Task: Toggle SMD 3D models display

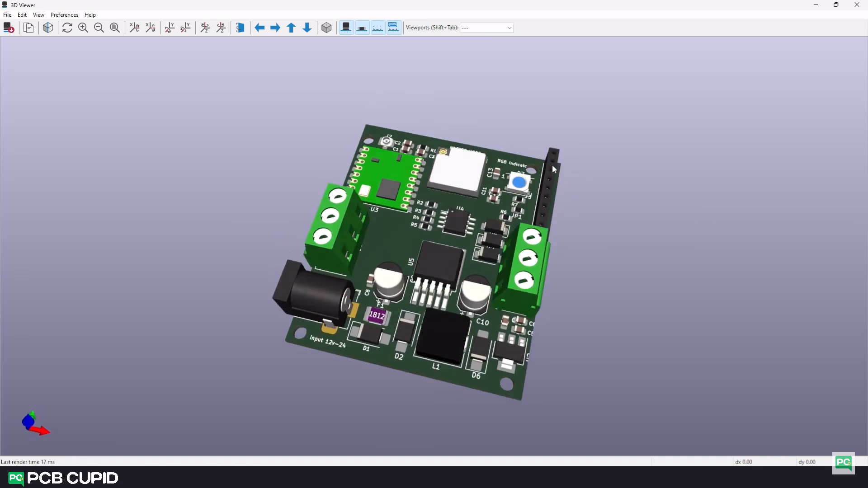Action: 362,28
